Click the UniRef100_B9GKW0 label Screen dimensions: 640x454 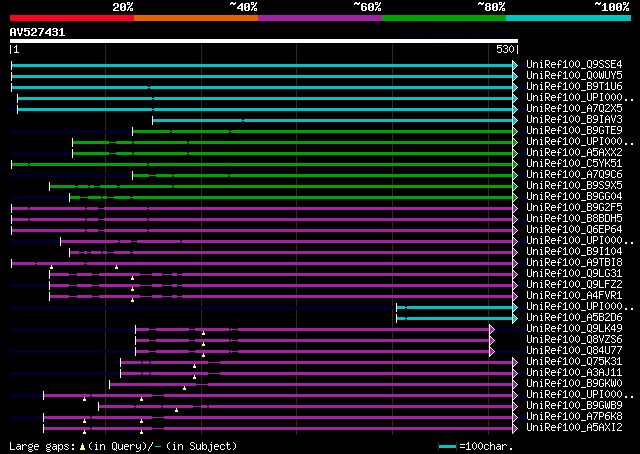tap(574, 384)
